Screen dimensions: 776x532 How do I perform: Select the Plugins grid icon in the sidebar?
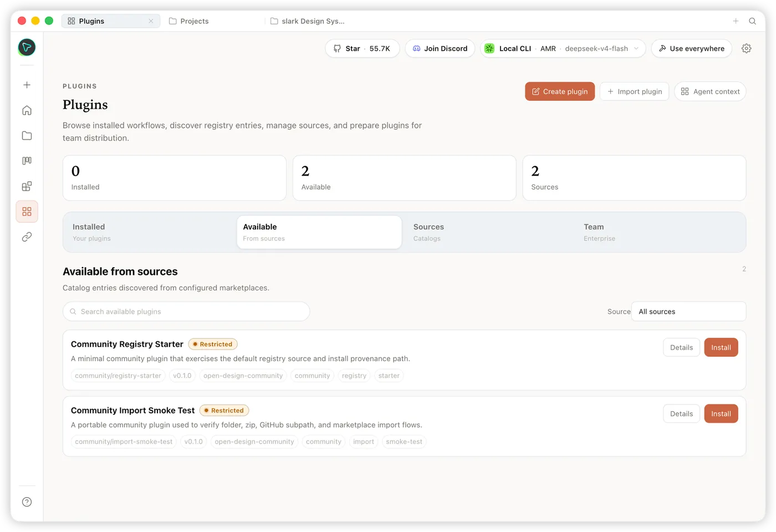(27, 212)
